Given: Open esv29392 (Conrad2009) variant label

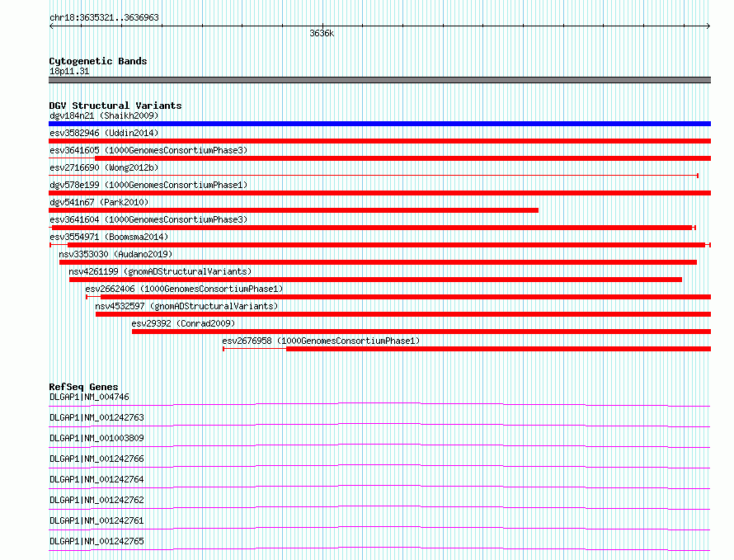Looking at the screenshot, I should (183, 323).
